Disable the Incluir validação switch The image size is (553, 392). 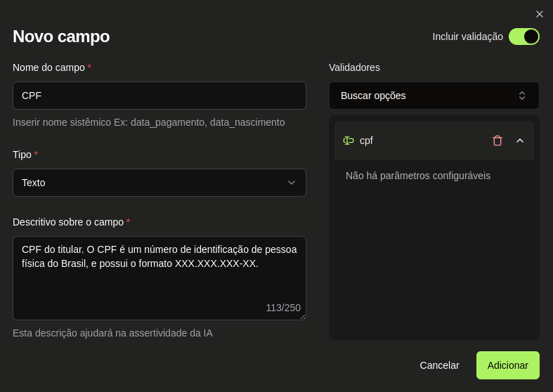(524, 37)
